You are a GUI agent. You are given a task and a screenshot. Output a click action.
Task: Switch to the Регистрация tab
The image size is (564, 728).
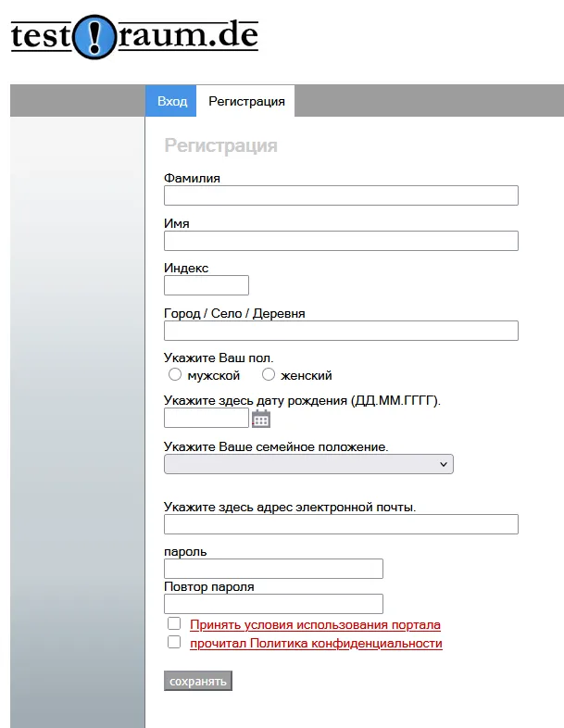pos(246,101)
